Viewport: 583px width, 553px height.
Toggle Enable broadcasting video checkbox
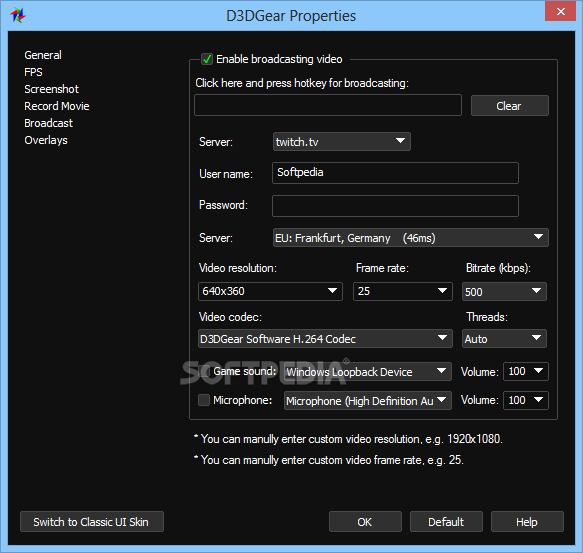coord(207,59)
